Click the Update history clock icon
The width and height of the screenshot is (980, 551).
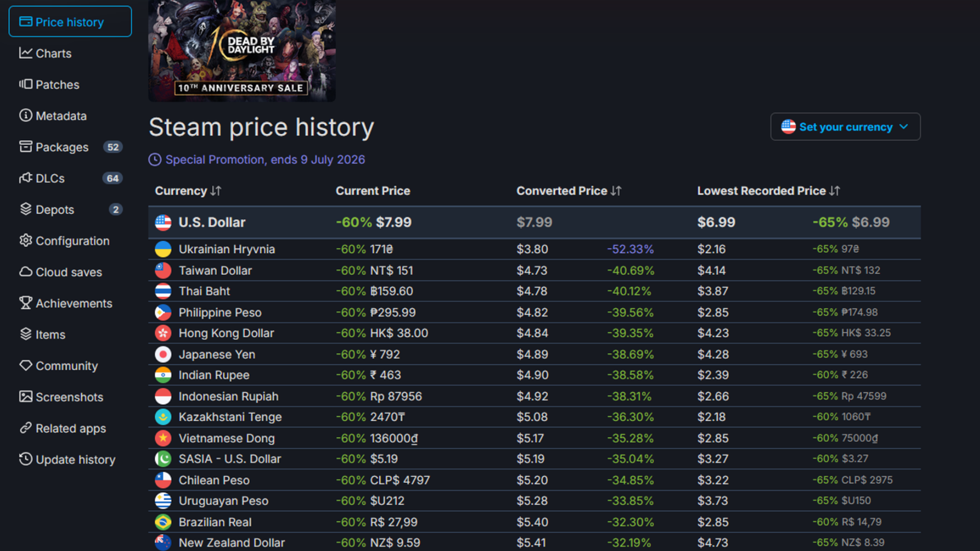26,459
